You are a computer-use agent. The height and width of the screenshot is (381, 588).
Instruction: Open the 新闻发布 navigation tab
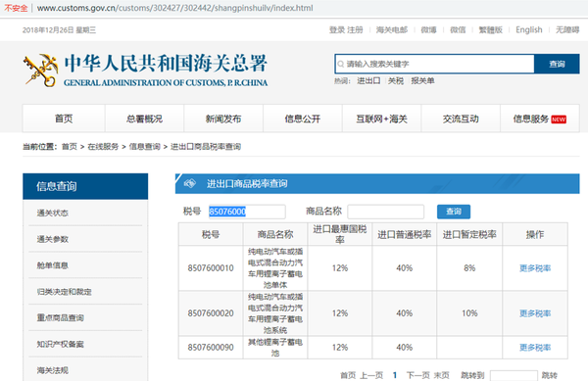point(223,119)
